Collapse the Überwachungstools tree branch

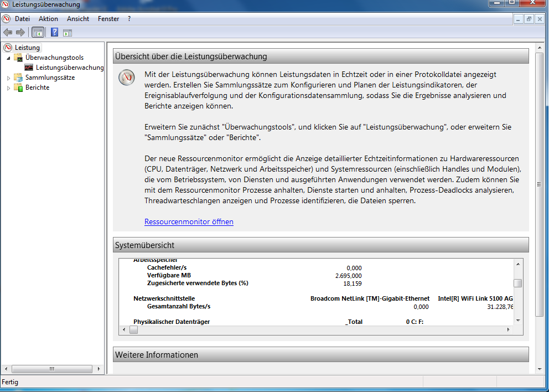[9, 57]
